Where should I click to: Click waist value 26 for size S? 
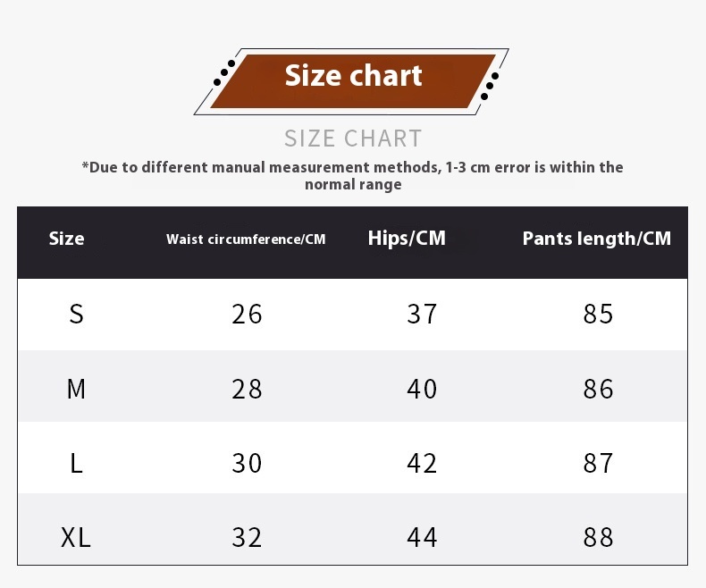coord(247,314)
